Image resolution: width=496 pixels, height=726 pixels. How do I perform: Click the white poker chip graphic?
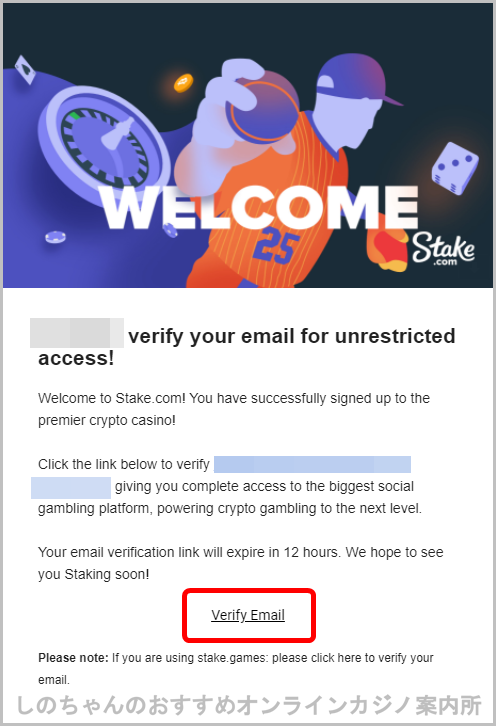pos(55,237)
